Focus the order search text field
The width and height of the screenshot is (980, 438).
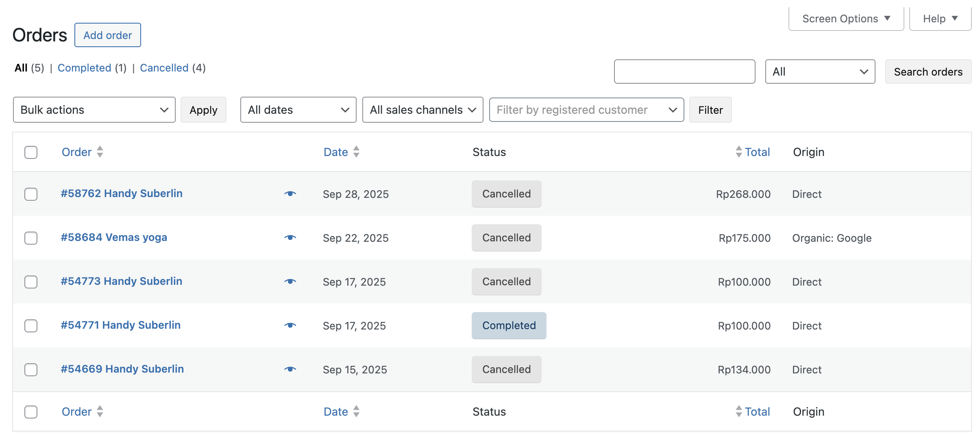coord(684,72)
